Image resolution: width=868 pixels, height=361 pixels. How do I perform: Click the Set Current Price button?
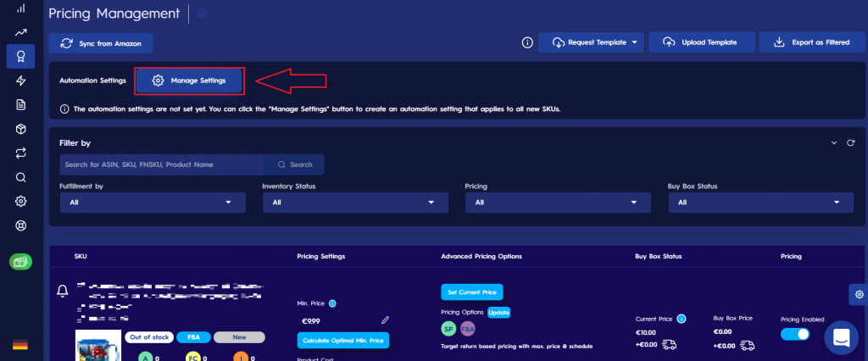pos(472,292)
